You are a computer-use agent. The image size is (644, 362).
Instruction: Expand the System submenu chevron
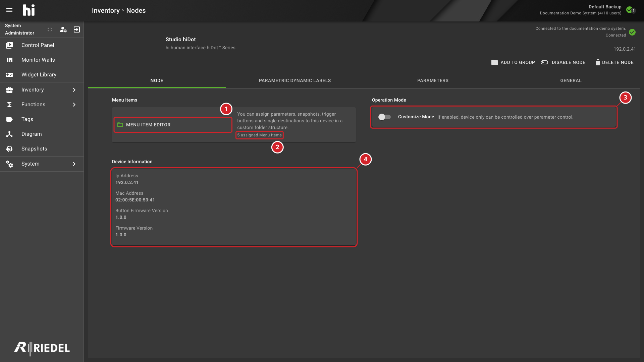coord(74,164)
